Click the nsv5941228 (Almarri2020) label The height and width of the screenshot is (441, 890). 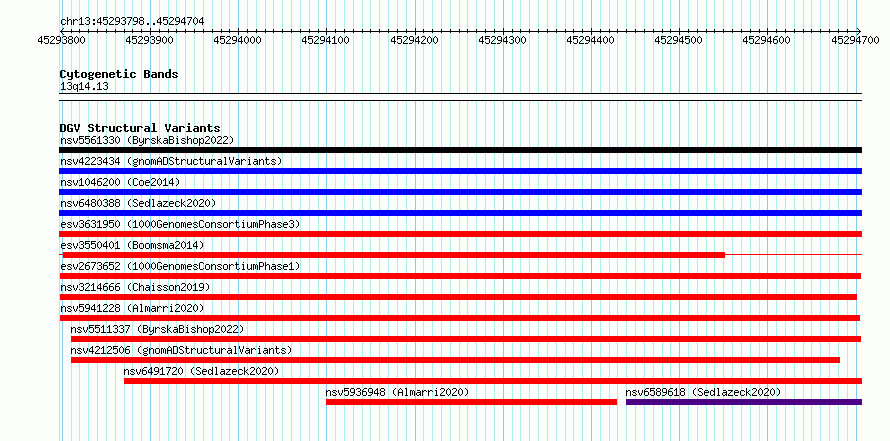click(132, 308)
